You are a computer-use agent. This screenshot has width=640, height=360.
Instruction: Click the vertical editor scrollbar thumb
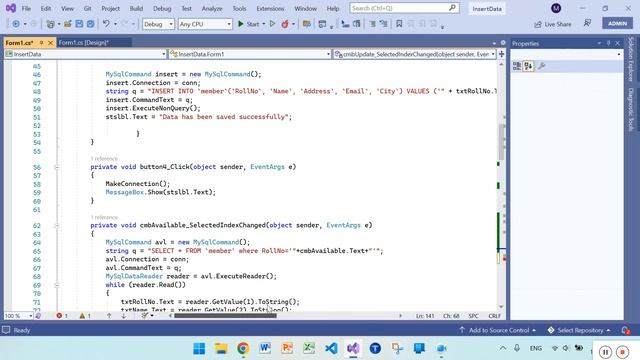pos(501,142)
